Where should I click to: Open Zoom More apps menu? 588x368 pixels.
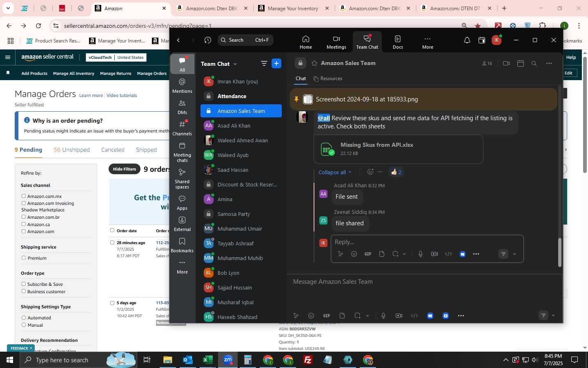coord(428,42)
